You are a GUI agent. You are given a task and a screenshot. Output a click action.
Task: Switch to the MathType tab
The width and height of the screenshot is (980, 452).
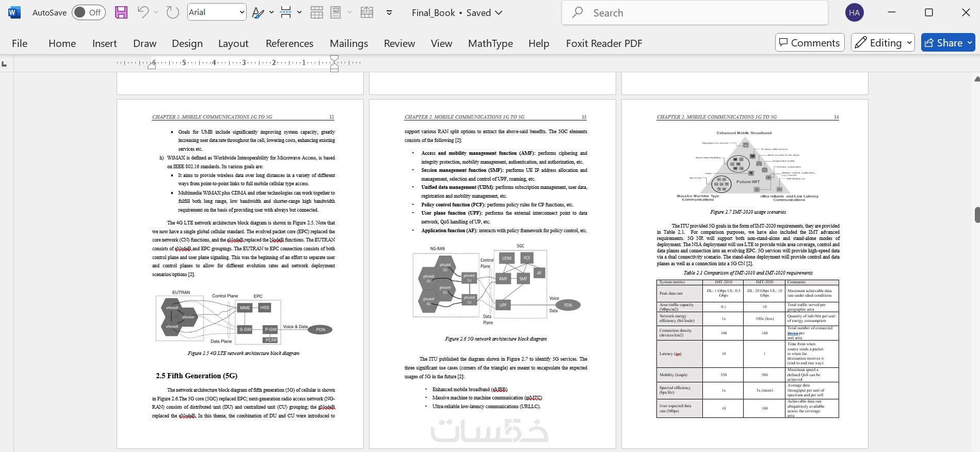(490, 43)
